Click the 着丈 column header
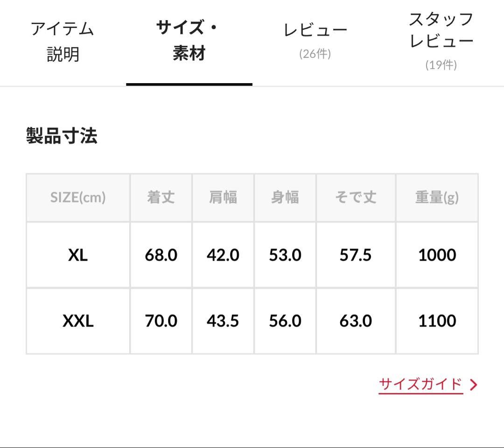Screen dimensions: 504x448 [x=161, y=197]
